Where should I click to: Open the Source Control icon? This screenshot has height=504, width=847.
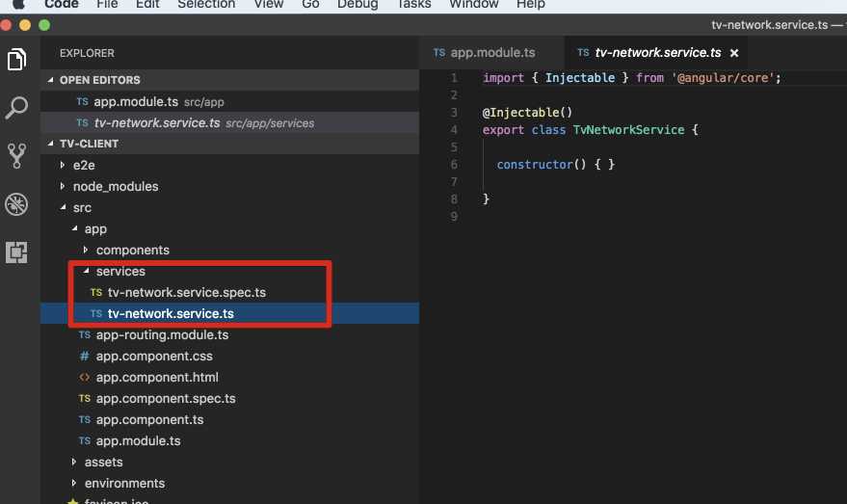[x=16, y=155]
